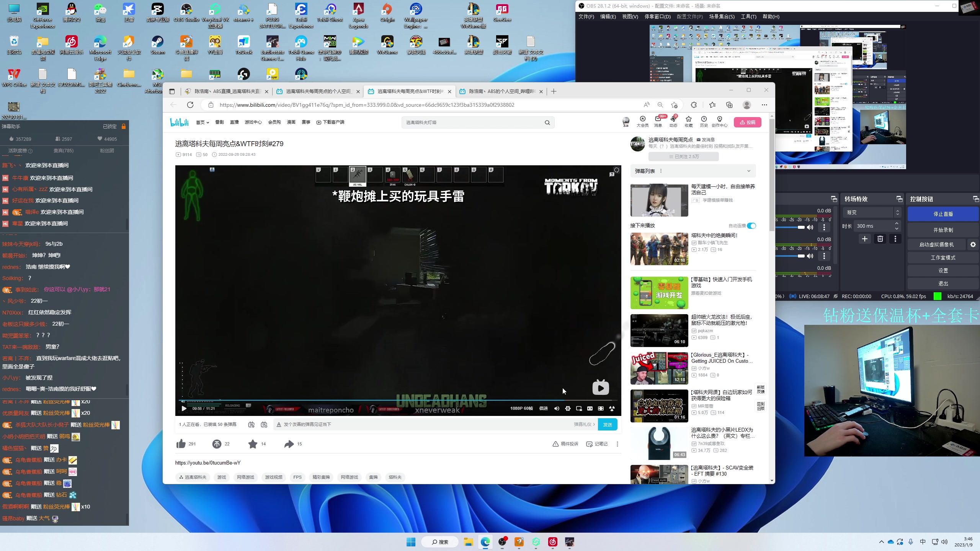Open 消息 messages in Bilibili header

658,121
